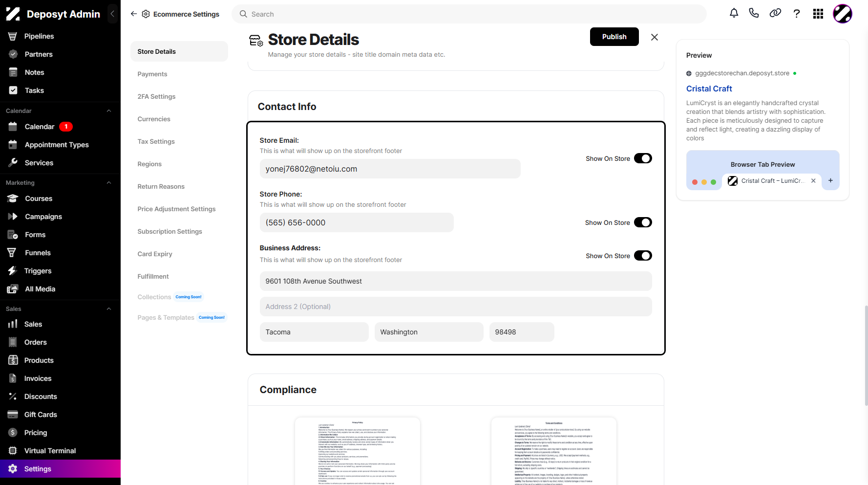The image size is (868, 485).
Task: Open the help question mark icon
Action: click(797, 14)
